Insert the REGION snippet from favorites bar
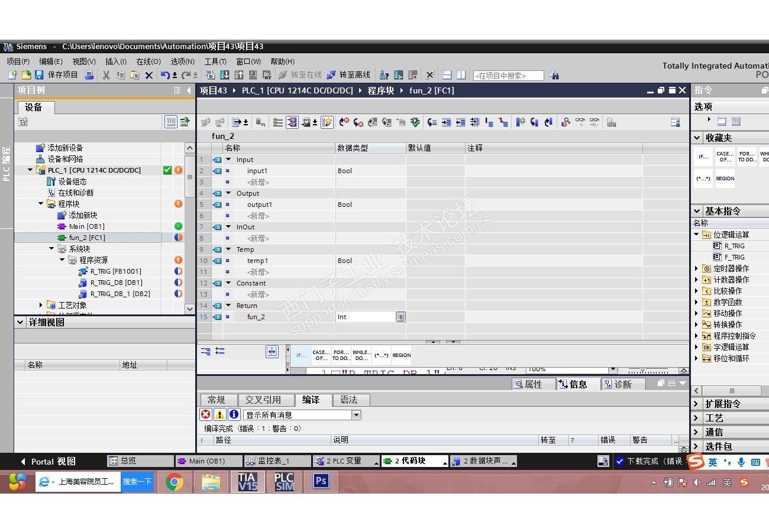The image size is (769, 532). (401, 355)
